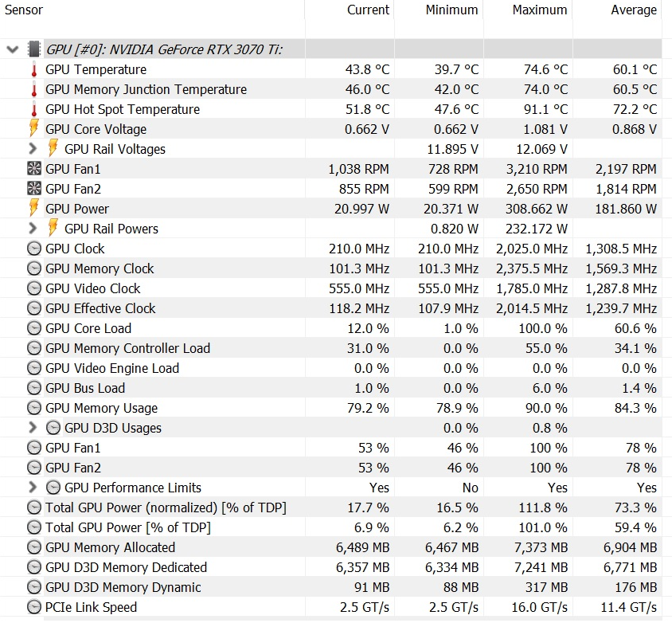Click the thermometer icon beside GPU Temperature
The image size is (672, 623).
click(34, 69)
